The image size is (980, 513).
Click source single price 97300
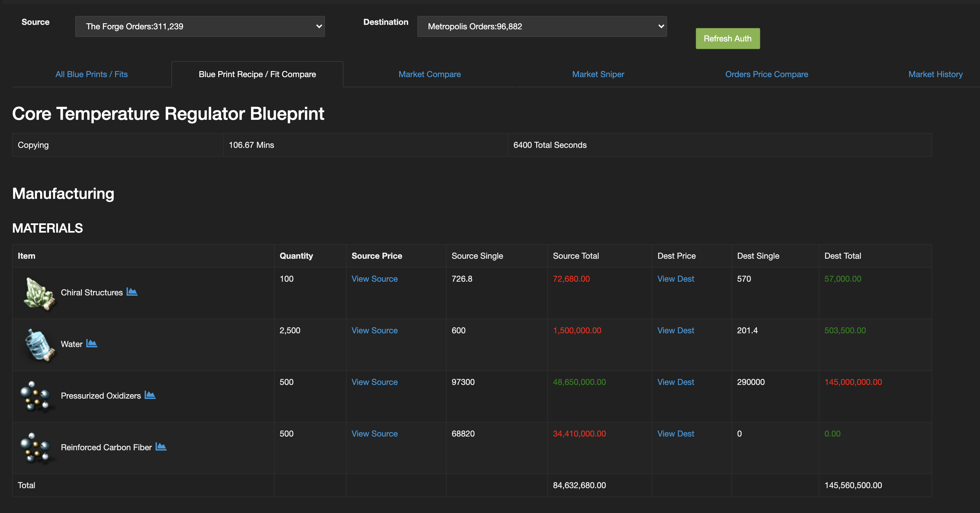pos(463,382)
